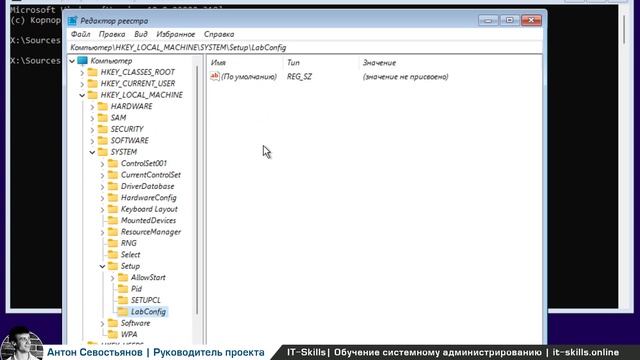The height and width of the screenshot is (360, 640).
Task: Click the SETUPCL folder icon
Action: [123, 300]
